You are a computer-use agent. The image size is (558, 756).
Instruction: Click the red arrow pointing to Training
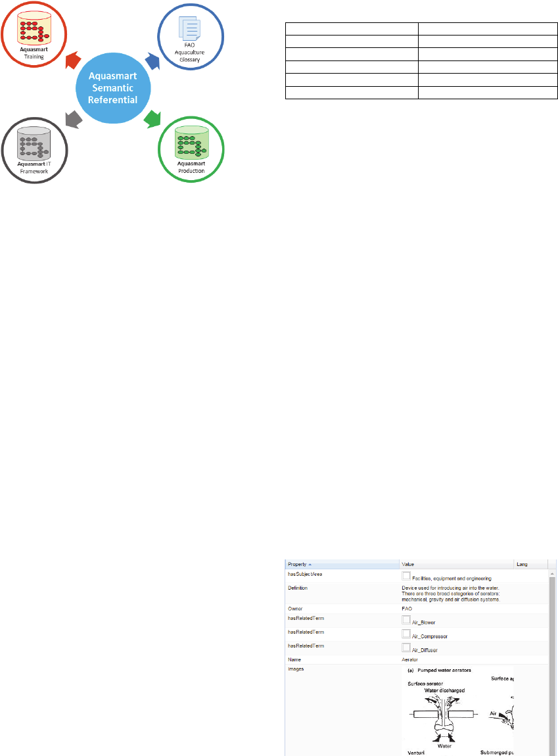73,60
